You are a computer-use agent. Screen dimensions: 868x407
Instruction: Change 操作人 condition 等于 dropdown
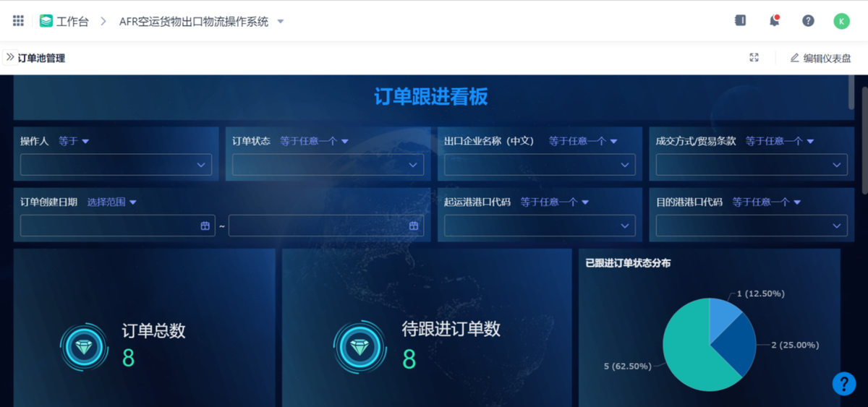pos(74,141)
